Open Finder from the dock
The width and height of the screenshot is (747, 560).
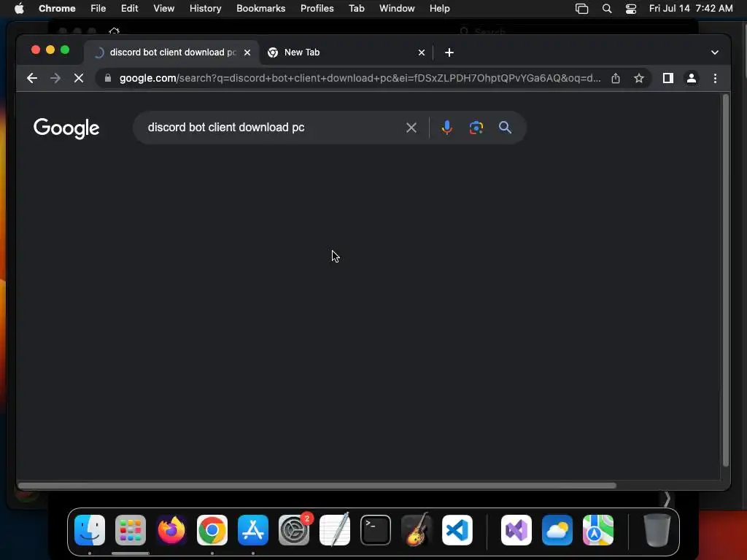pyautogui.click(x=90, y=530)
